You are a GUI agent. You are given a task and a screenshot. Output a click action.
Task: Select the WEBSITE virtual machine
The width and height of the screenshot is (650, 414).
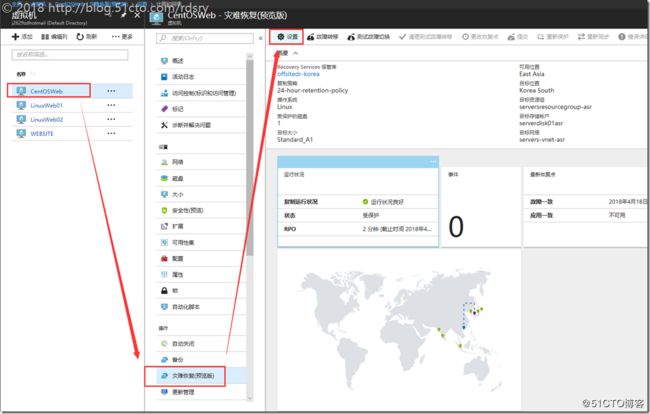pyautogui.click(x=41, y=134)
